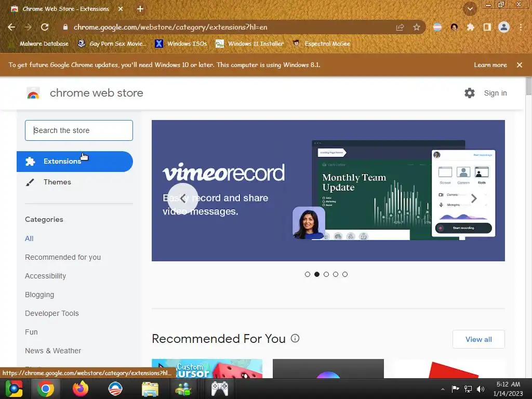Open the tab search dropdown arrow
This screenshot has height=399, width=532.
[470, 9]
